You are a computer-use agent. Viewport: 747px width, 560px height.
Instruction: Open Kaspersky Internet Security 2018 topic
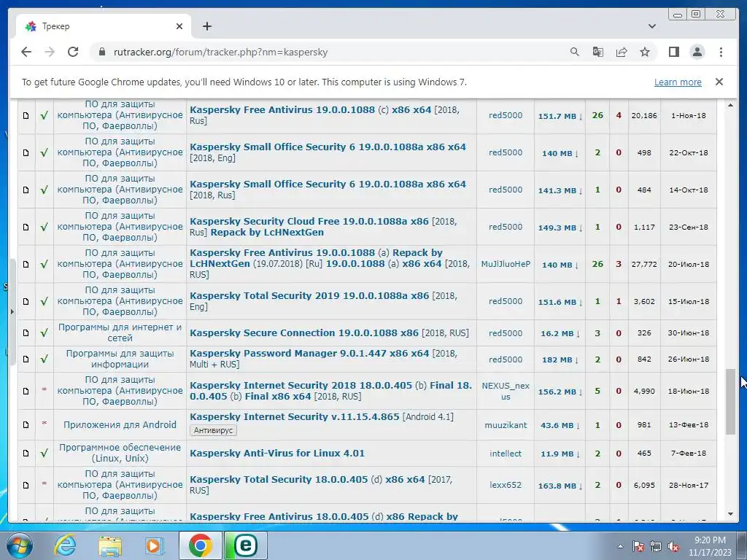click(330, 391)
